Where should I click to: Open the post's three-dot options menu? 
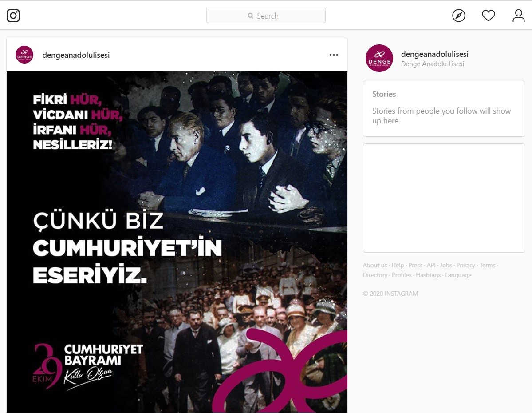click(334, 55)
